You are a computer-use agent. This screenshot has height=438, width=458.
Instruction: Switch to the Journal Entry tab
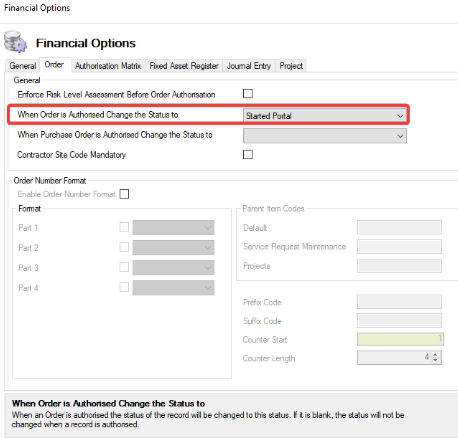point(249,66)
